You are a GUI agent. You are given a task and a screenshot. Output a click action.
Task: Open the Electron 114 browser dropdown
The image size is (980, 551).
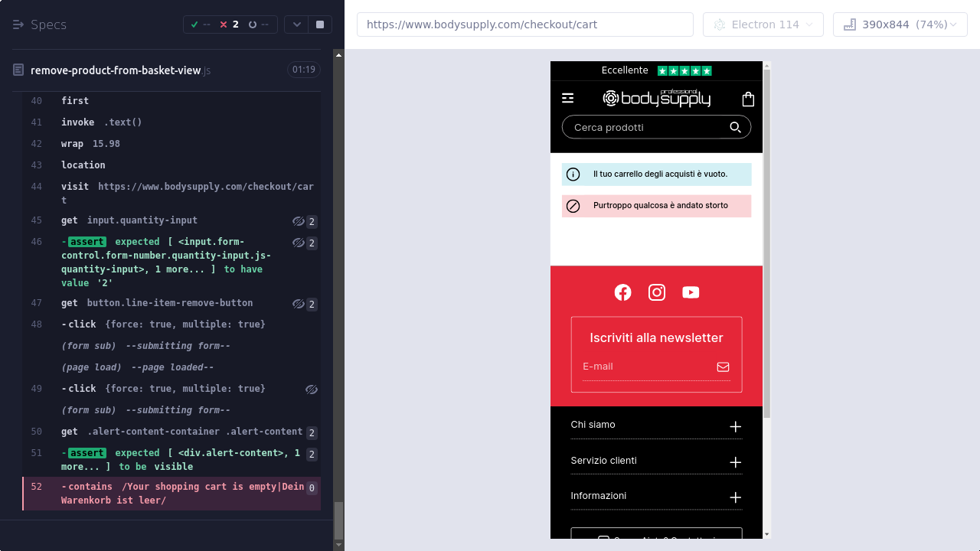coord(763,24)
